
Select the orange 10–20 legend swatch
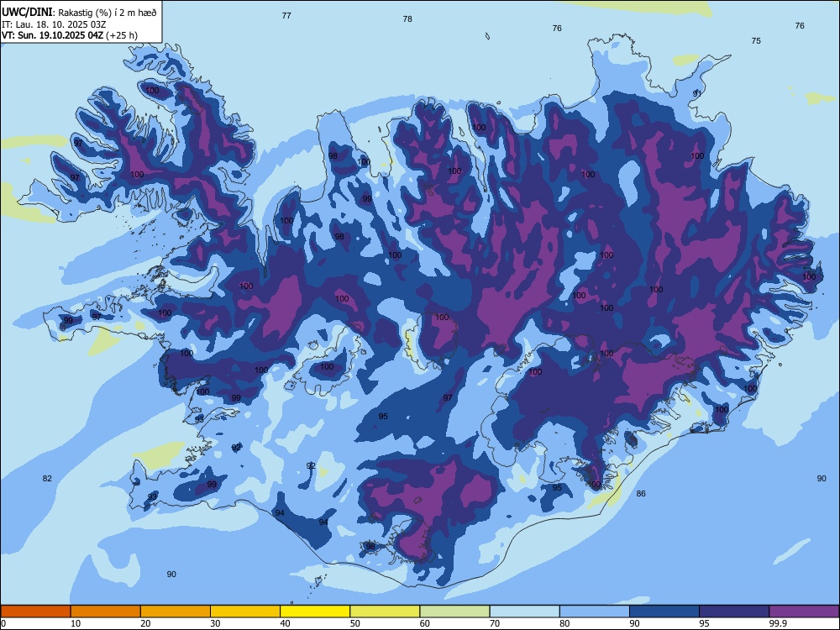pyautogui.click(x=106, y=612)
